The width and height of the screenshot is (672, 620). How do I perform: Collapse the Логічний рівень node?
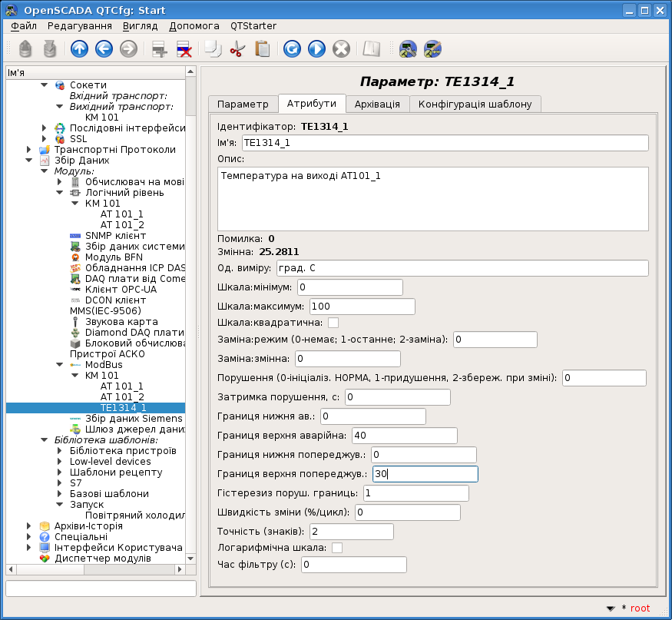click(x=60, y=193)
